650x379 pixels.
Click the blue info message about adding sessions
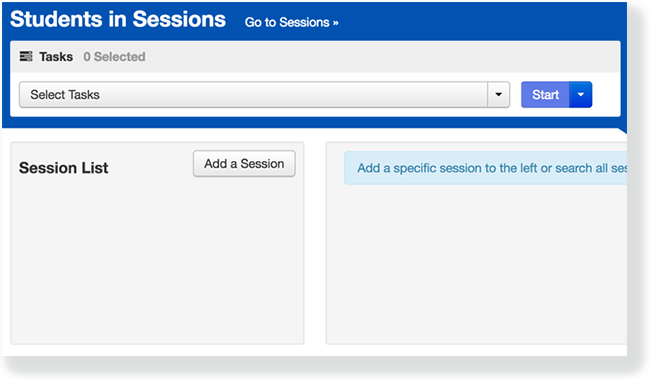pyautogui.click(x=485, y=168)
